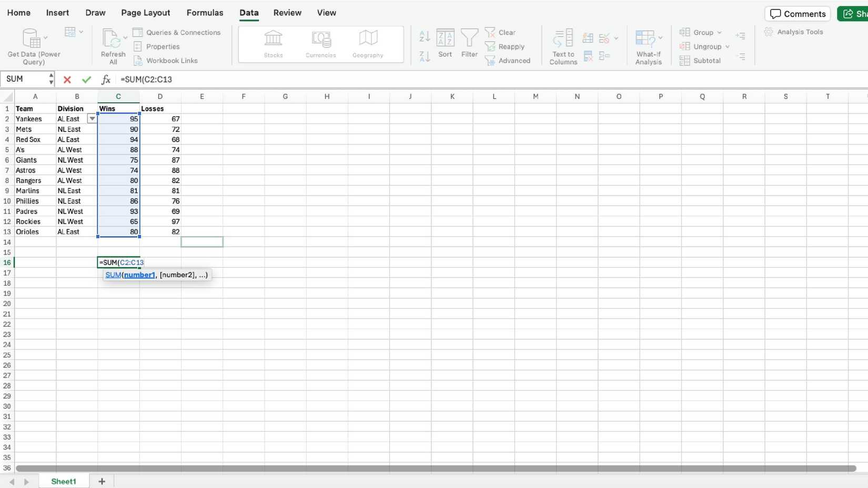Switch to the Page Layout tab
The height and width of the screenshot is (488, 868).
[146, 13]
